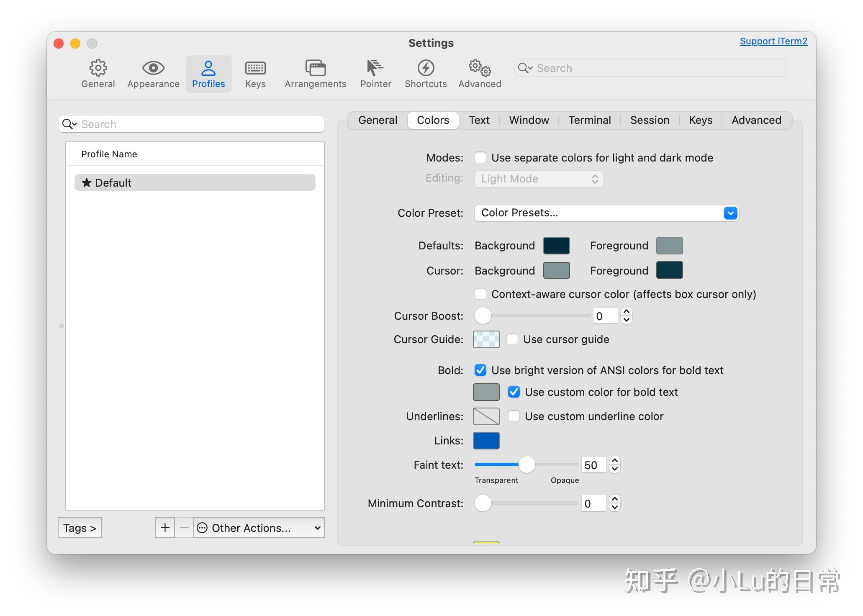The image size is (863, 616).
Task: Increase the Faint text stepper value
Action: [614, 461]
